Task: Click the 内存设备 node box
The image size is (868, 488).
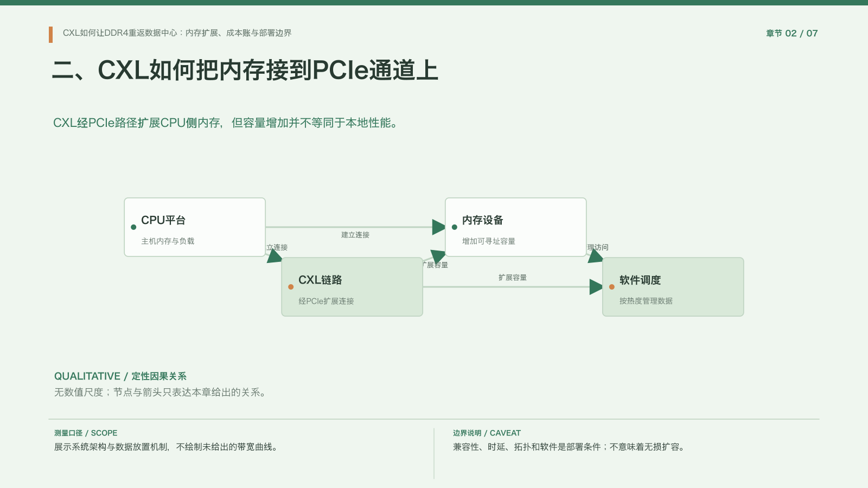Action: (x=515, y=227)
